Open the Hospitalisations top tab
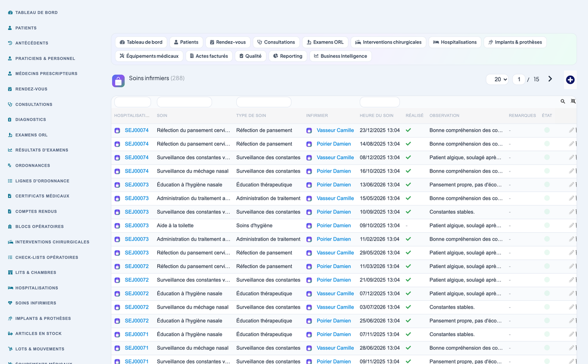The height and width of the screenshot is (364, 588). (x=455, y=42)
